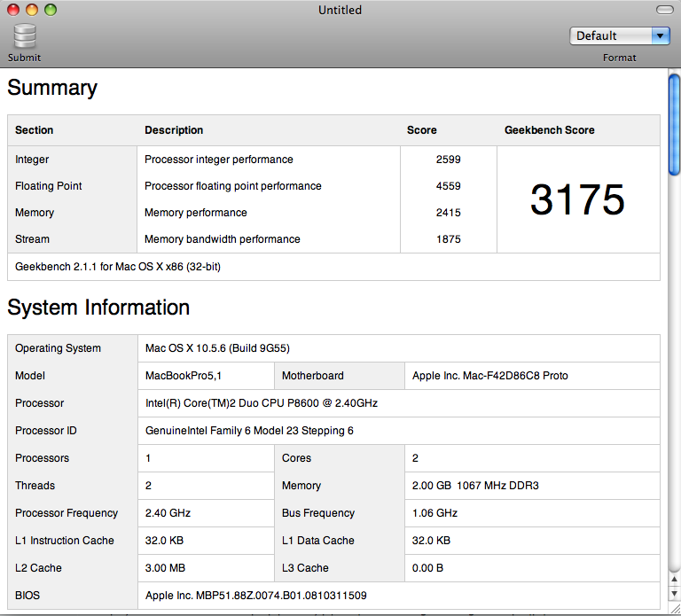This screenshot has width=681, height=616.
Task: Click 'Processor integer performance' text
Action: tap(219, 160)
